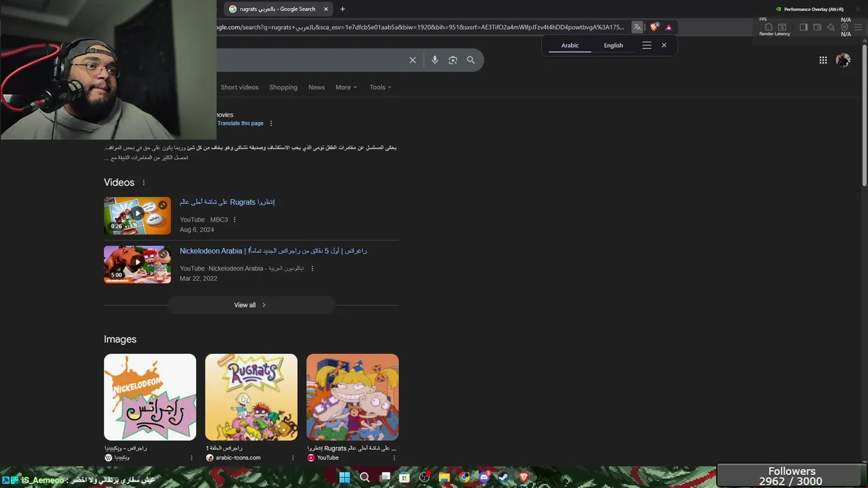The width and height of the screenshot is (868, 488).
Task: Play the MBC3 Rugrats video thumbnail
Action: point(137,216)
